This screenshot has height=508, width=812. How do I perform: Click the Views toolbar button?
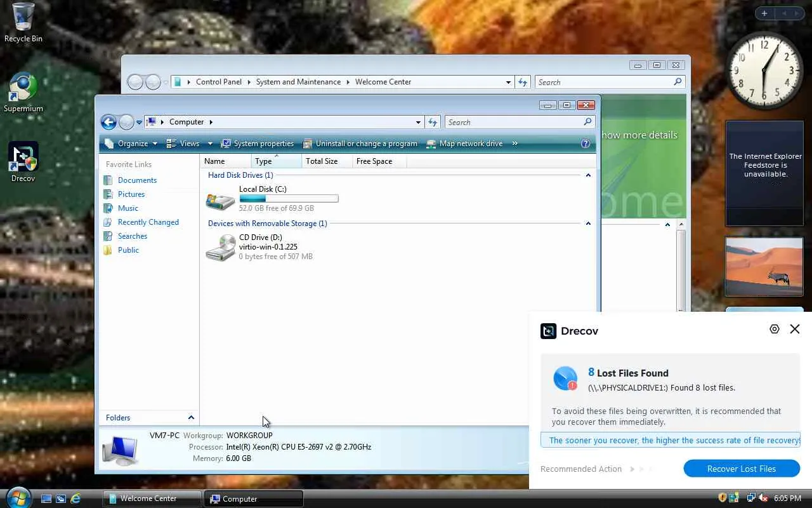coord(183,144)
